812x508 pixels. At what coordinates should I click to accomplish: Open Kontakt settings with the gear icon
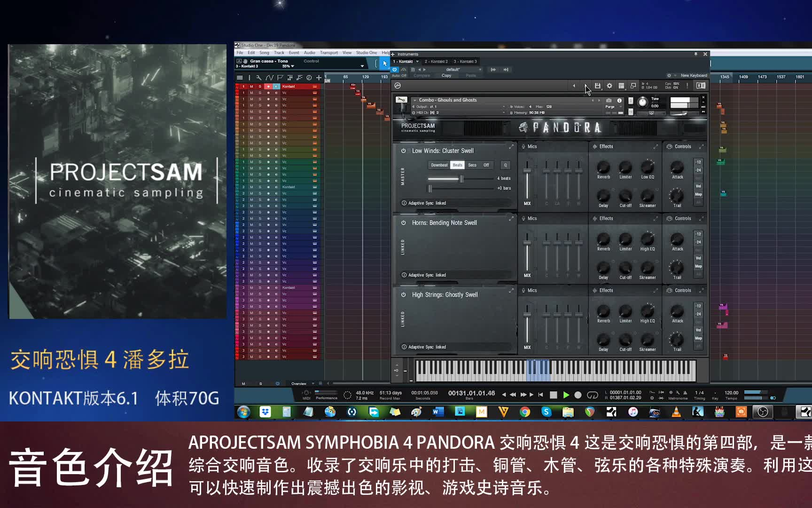(609, 86)
